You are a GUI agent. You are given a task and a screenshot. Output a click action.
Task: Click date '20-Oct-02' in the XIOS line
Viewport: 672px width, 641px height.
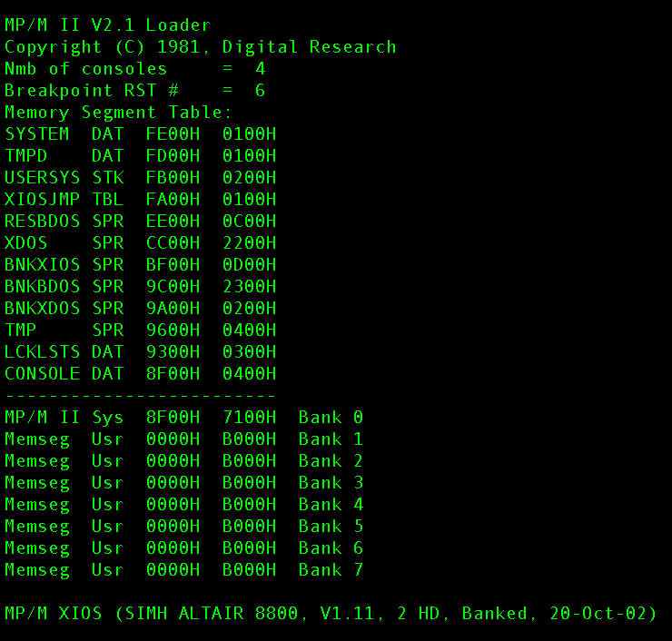point(598,614)
